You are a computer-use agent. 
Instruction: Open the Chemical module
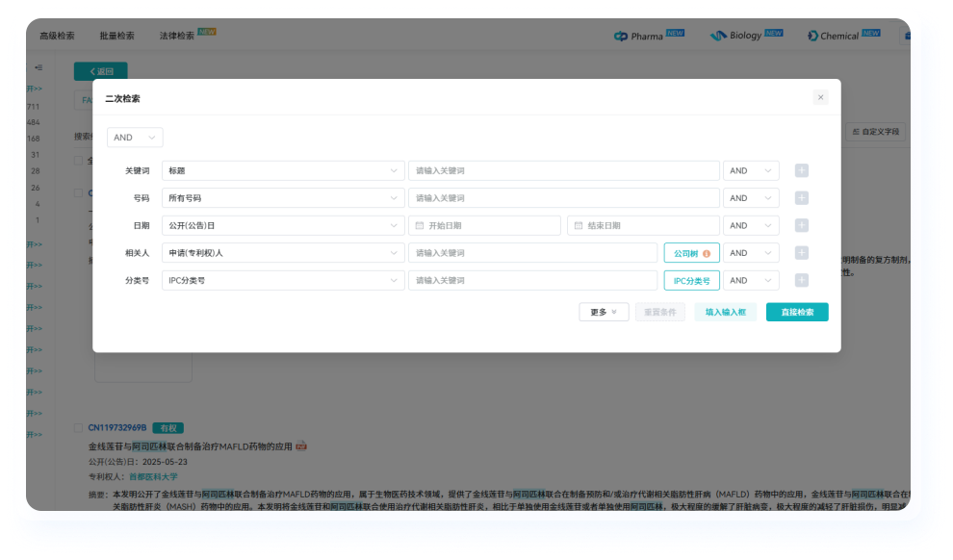click(x=843, y=36)
